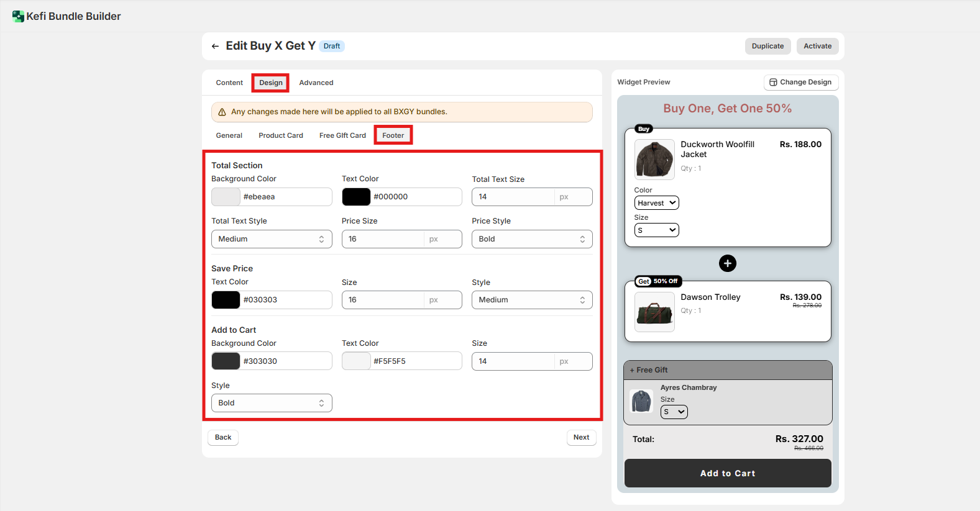Click the Ayres Chambray free gift image

pyautogui.click(x=641, y=401)
